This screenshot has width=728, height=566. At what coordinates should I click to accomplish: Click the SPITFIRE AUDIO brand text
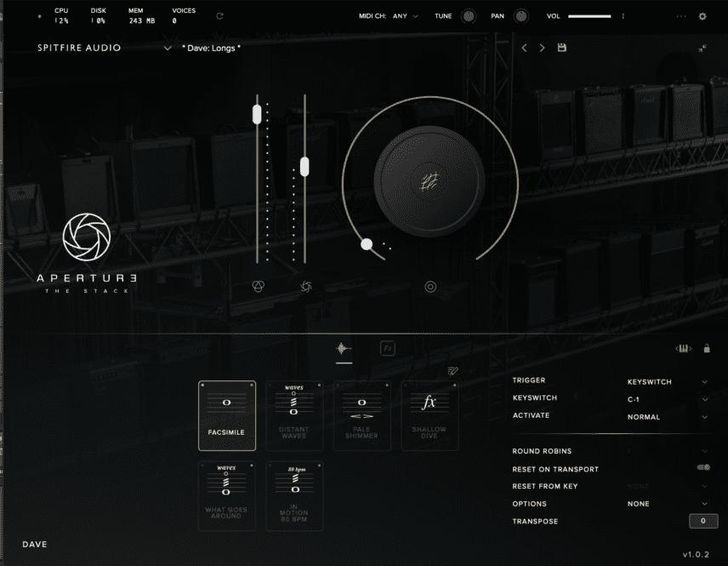79,48
